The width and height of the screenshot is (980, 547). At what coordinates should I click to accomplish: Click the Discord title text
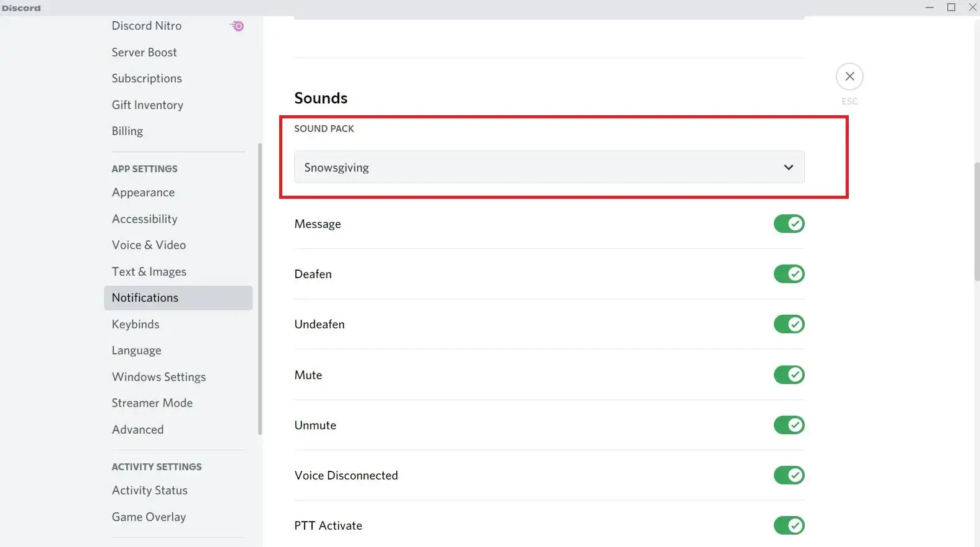tap(21, 8)
